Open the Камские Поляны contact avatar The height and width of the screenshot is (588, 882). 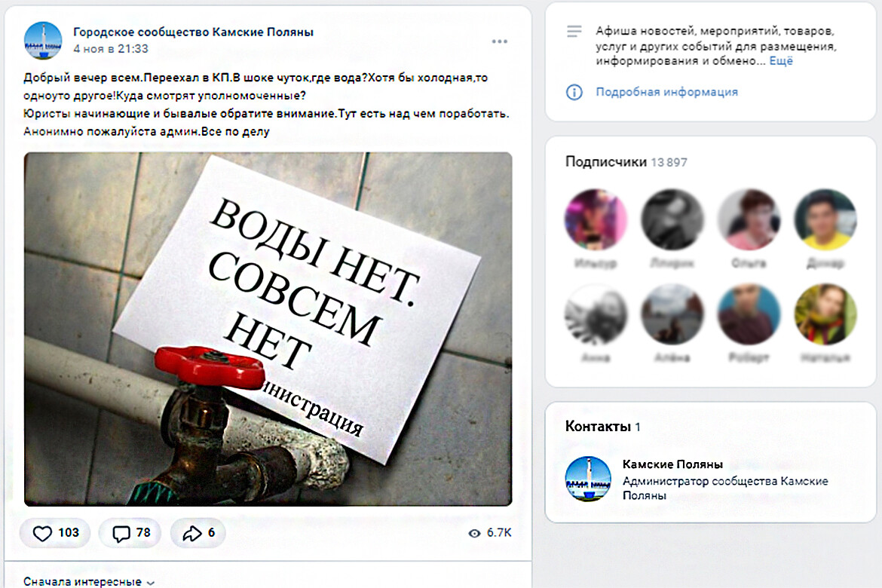588,478
